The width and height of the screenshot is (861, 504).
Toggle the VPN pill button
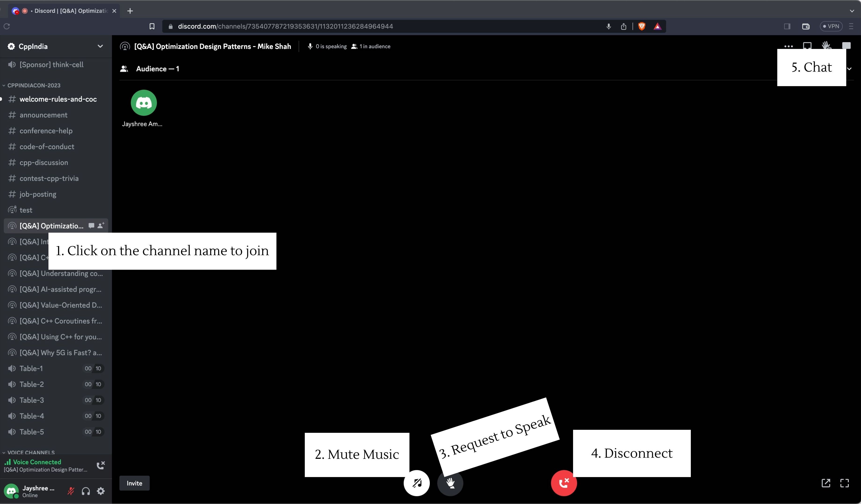pyautogui.click(x=831, y=26)
